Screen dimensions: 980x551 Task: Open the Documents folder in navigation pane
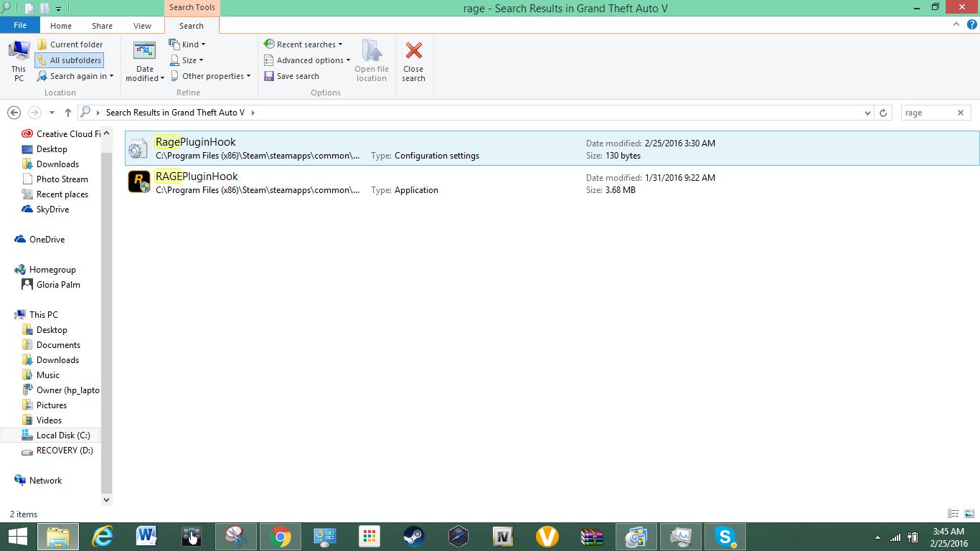pyautogui.click(x=51, y=344)
